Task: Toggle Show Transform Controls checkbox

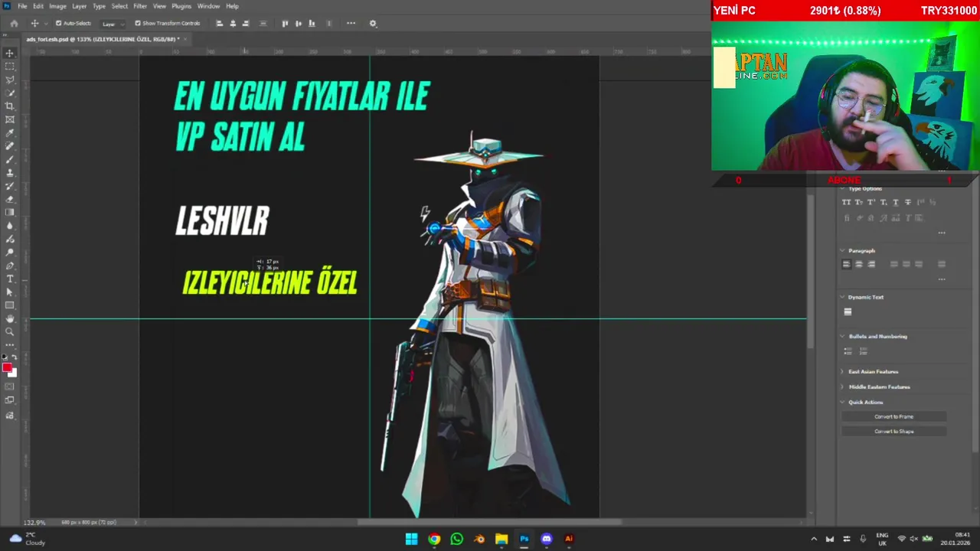Action: click(138, 23)
